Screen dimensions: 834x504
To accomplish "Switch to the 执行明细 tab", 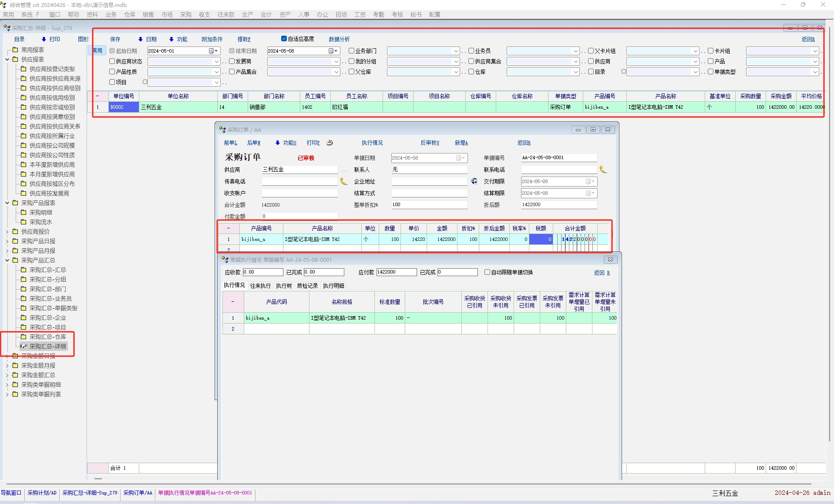I will click(333, 286).
